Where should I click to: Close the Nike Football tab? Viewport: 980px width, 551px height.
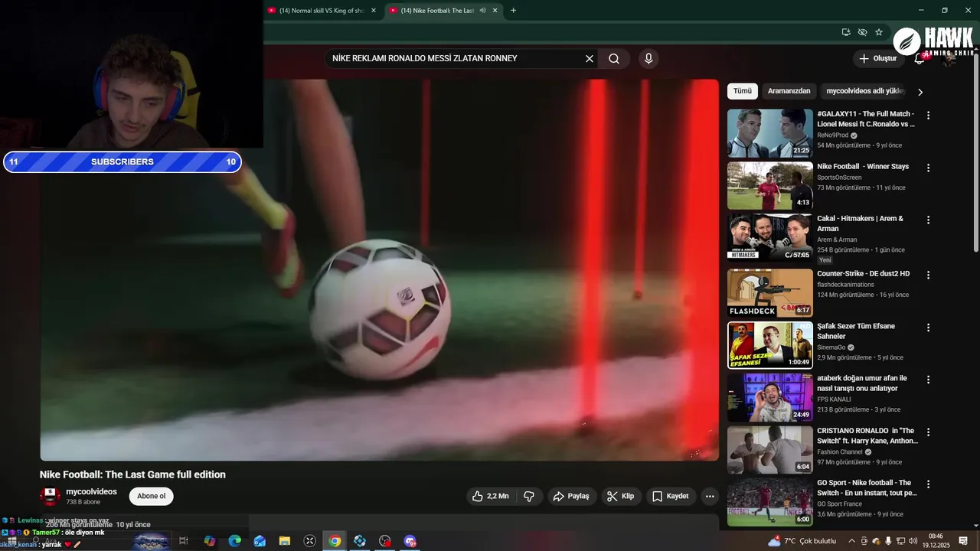[495, 11]
